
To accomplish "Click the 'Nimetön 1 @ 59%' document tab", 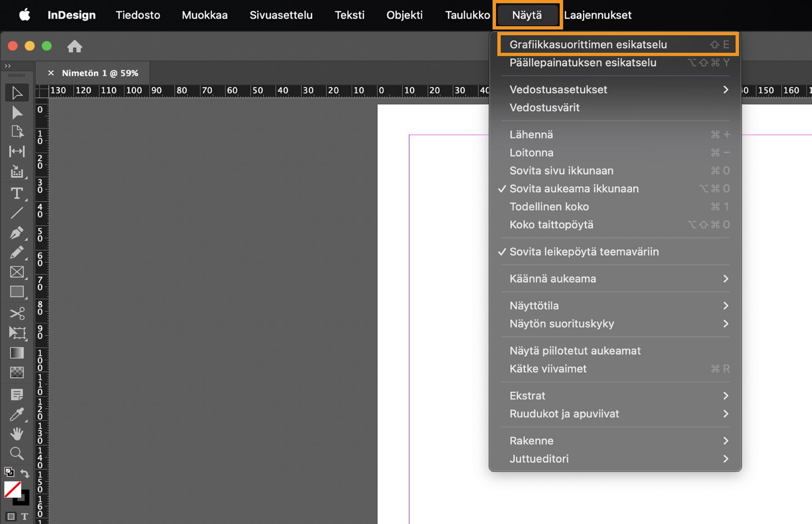I will click(100, 73).
